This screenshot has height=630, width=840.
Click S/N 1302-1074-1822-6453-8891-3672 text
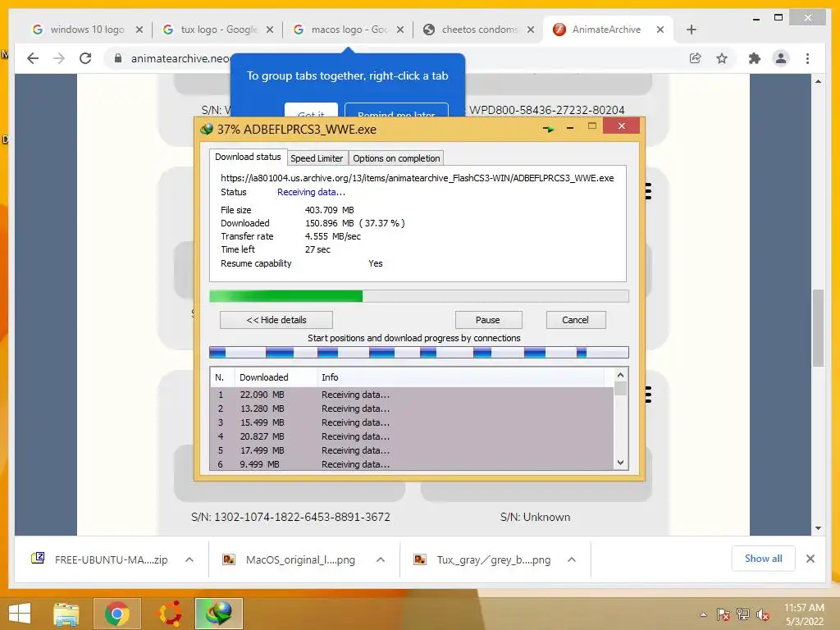[290, 517]
